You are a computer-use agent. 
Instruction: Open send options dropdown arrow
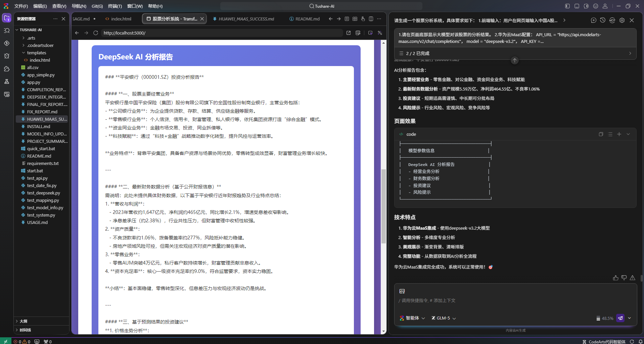(630, 318)
